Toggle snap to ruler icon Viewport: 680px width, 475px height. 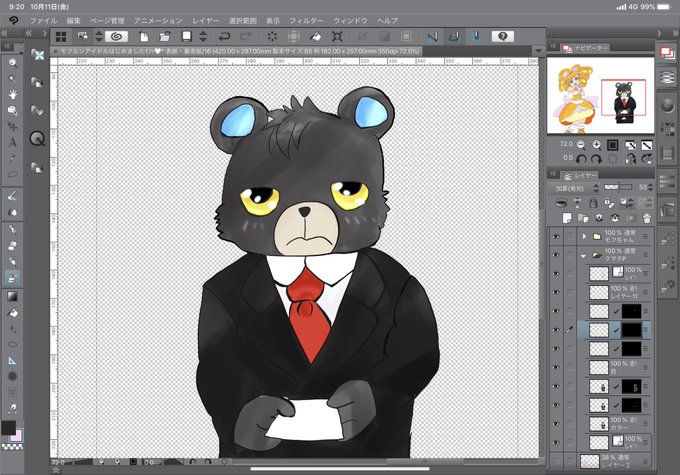click(x=432, y=36)
